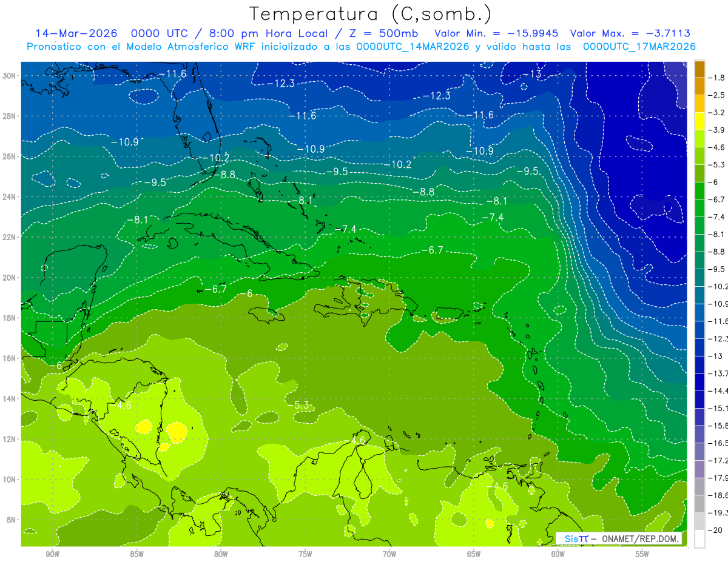728x562 pixels.
Task: Click the 85W longitude tick label
Action: click(x=136, y=554)
